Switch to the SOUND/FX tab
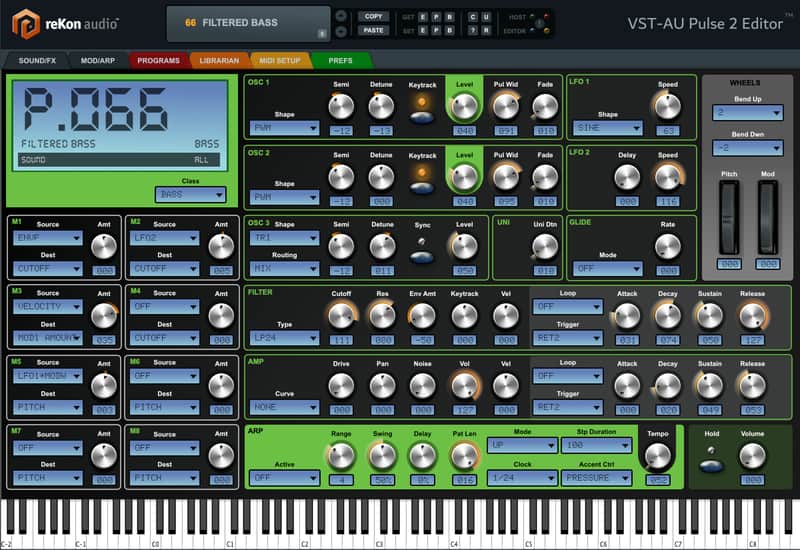The width and height of the screenshot is (800, 550). (x=37, y=60)
